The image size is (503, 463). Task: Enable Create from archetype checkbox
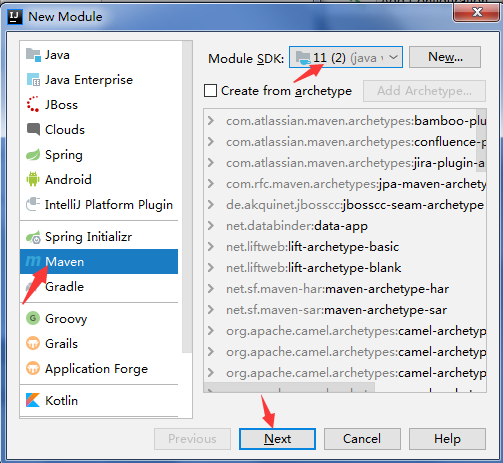(210, 90)
